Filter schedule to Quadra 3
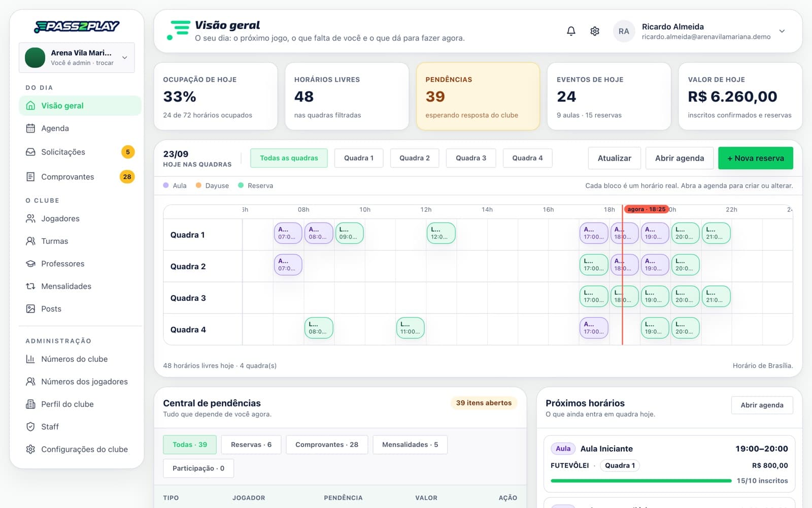Viewport: 812px width, 508px height. coord(471,158)
